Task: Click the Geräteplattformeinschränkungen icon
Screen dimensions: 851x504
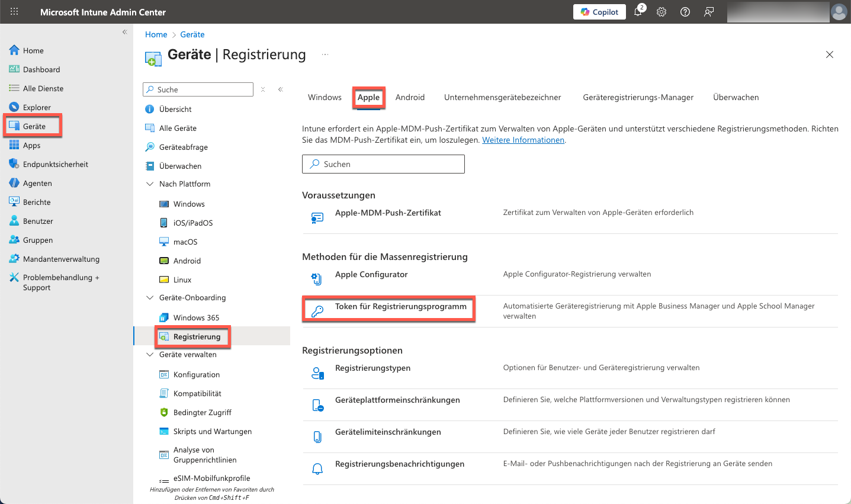Action: [317, 405]
